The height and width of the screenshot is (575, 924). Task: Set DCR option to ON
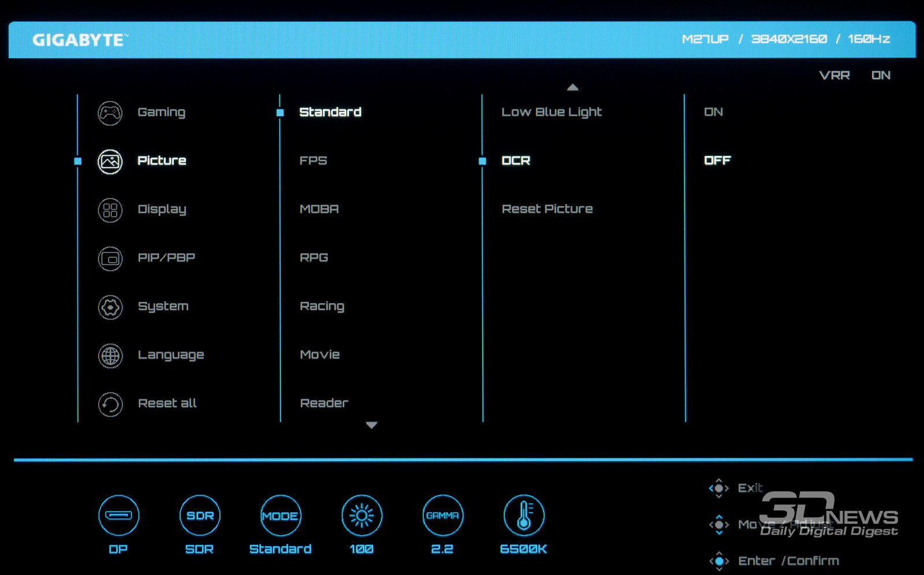pos(713,112)
